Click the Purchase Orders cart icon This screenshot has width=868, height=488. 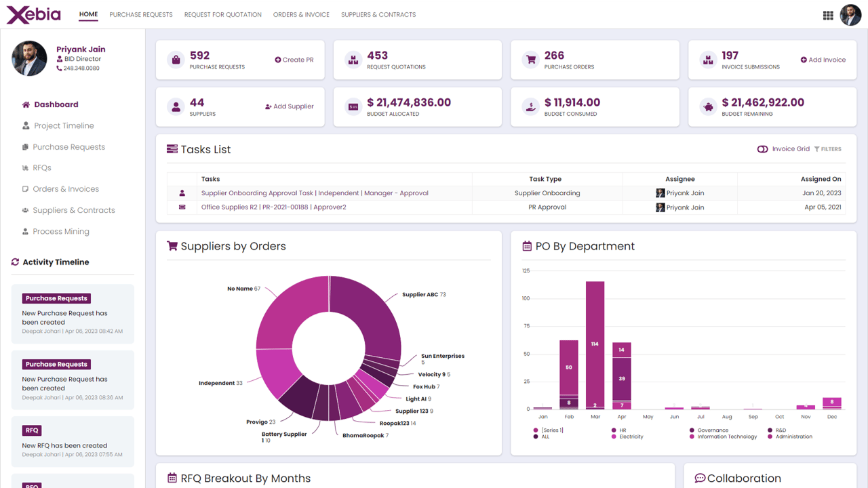point(531,60)
